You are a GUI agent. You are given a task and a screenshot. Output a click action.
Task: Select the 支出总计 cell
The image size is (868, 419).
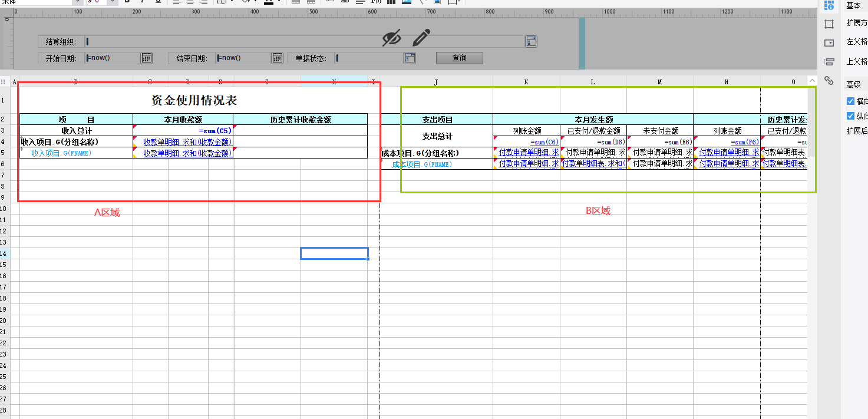tap(436, 136)
